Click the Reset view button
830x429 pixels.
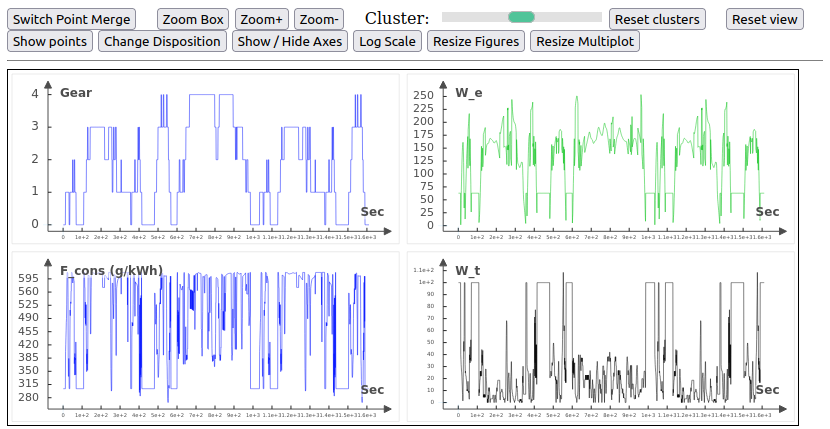coord(764,19)
